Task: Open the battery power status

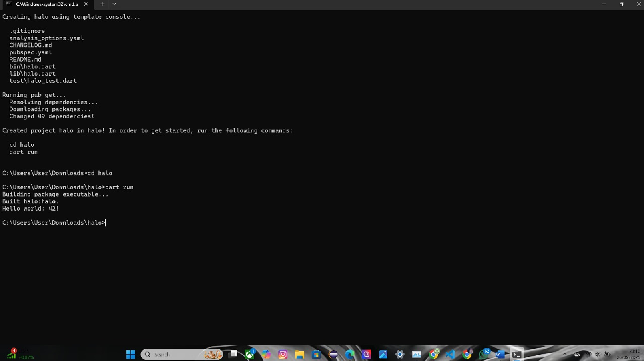Action: pos(608,354)
